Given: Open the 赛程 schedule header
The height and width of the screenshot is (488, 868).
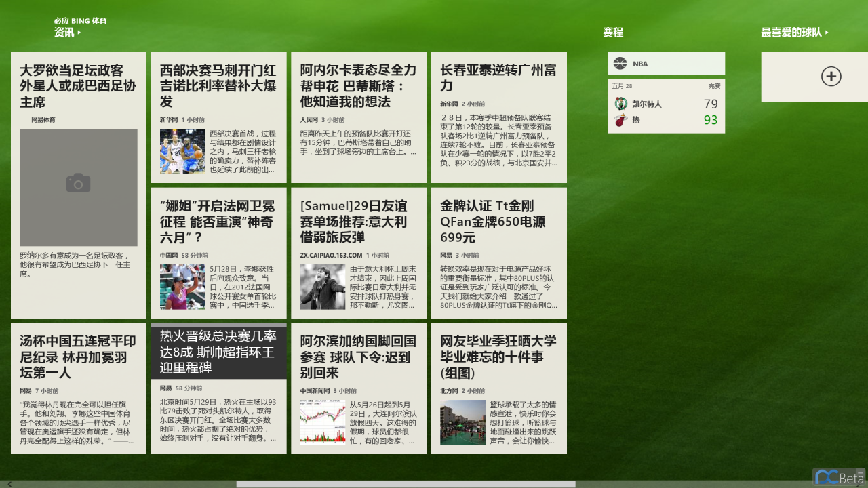Looking at the screenshot, I should pyautogui.click(x=613, y=32).
